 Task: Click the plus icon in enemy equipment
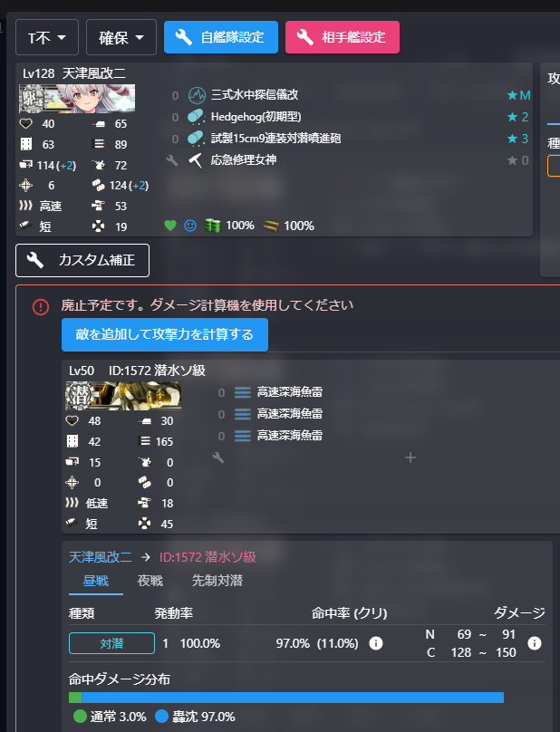(x=410, y=457)
